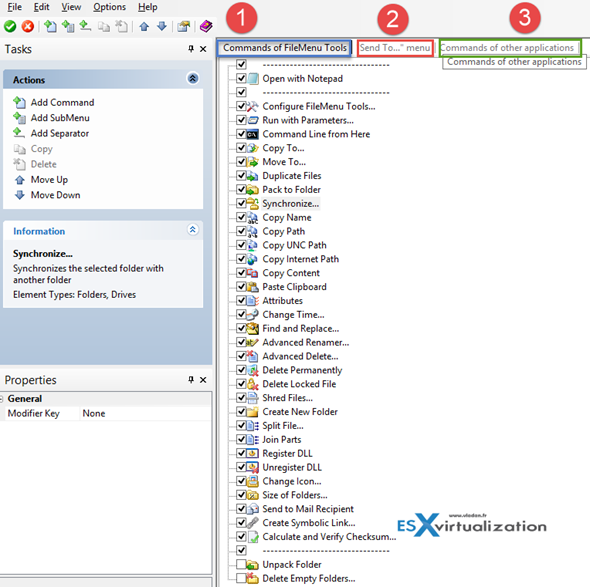
Task: Click the Duplicate Files icon
Action: pos(253,176)
